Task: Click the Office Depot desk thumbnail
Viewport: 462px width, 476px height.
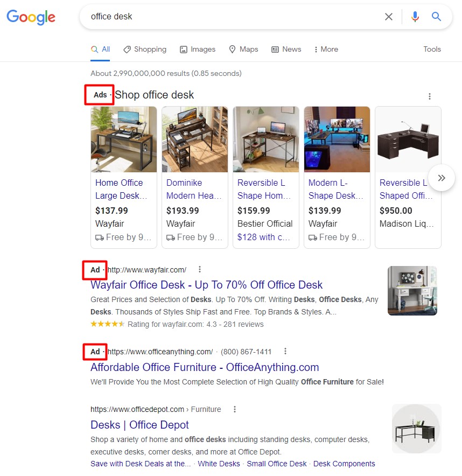Action: (416, 429)
